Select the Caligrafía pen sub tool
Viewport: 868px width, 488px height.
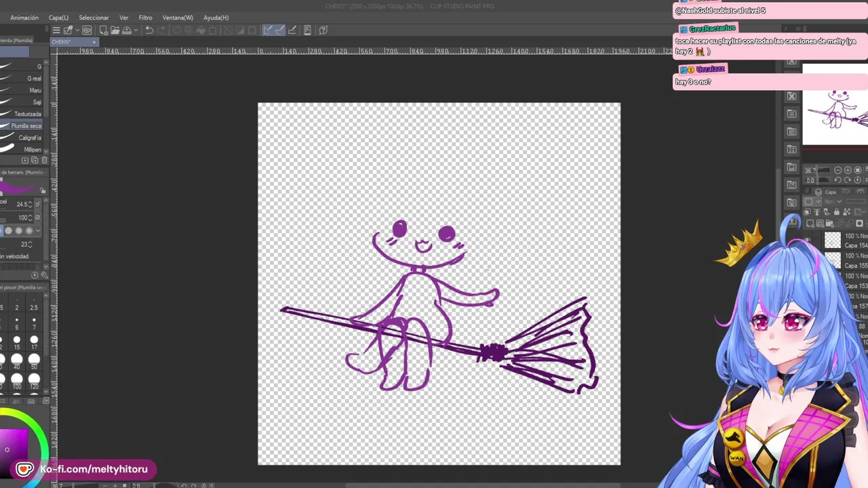click(x=22, y=138)
